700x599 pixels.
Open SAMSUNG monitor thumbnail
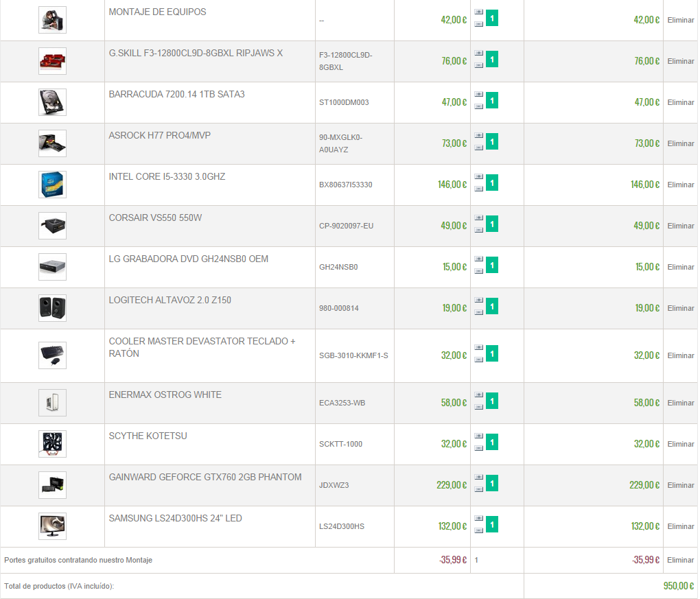point(52,526)
